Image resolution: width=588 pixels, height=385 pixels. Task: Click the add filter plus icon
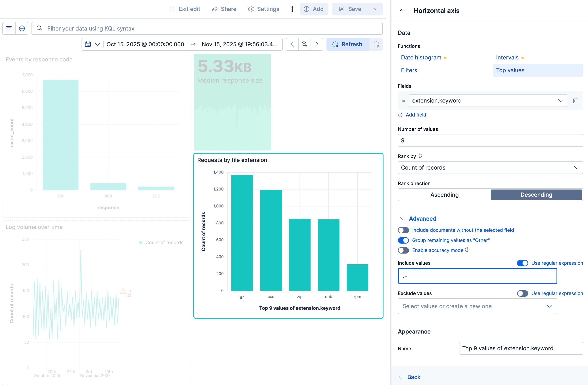[22, 29]
